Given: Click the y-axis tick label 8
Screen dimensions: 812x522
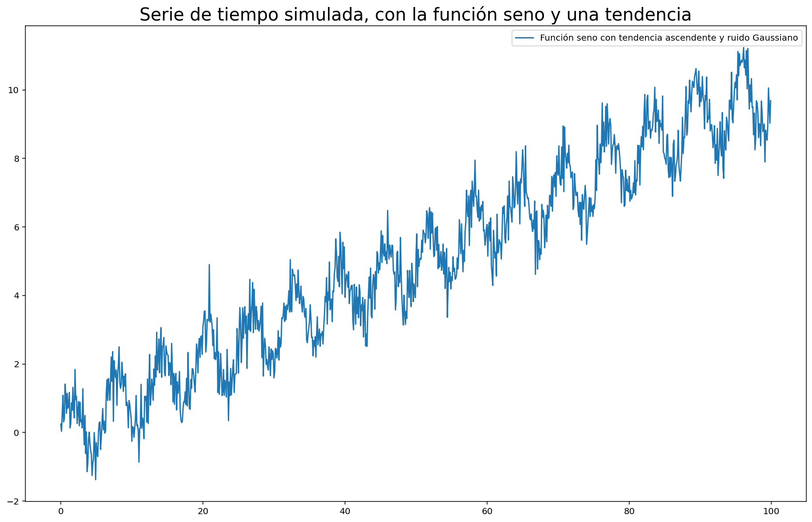Looking at the screenshot, I should [16, 159].
